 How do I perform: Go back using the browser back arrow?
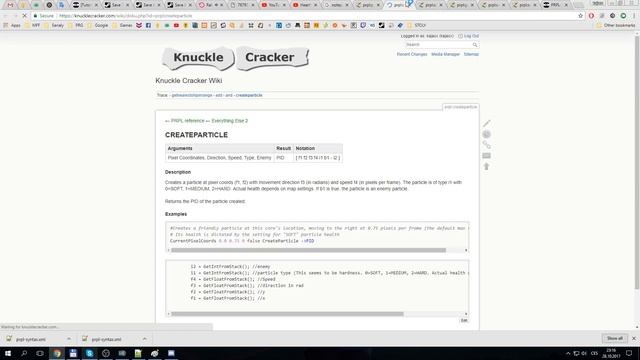point(5,16)
